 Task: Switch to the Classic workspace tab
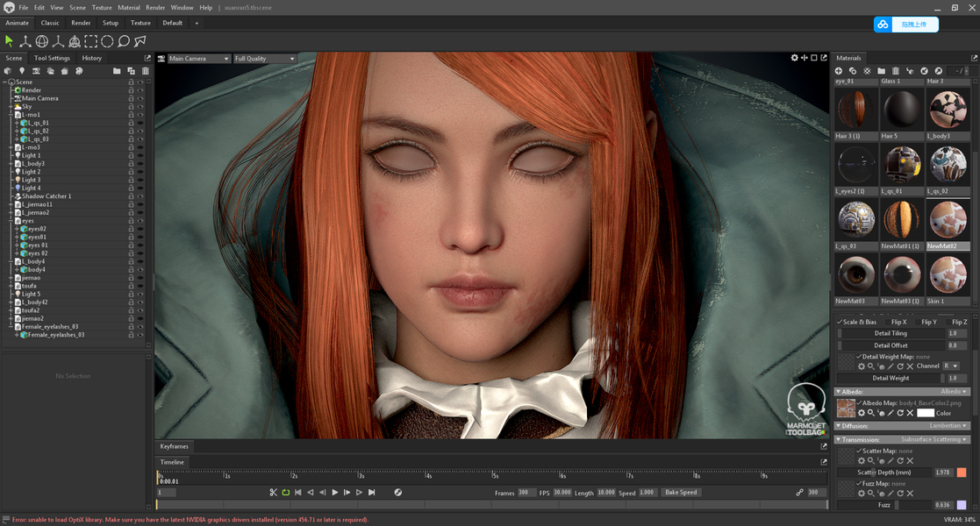click(x=50, y=23)
